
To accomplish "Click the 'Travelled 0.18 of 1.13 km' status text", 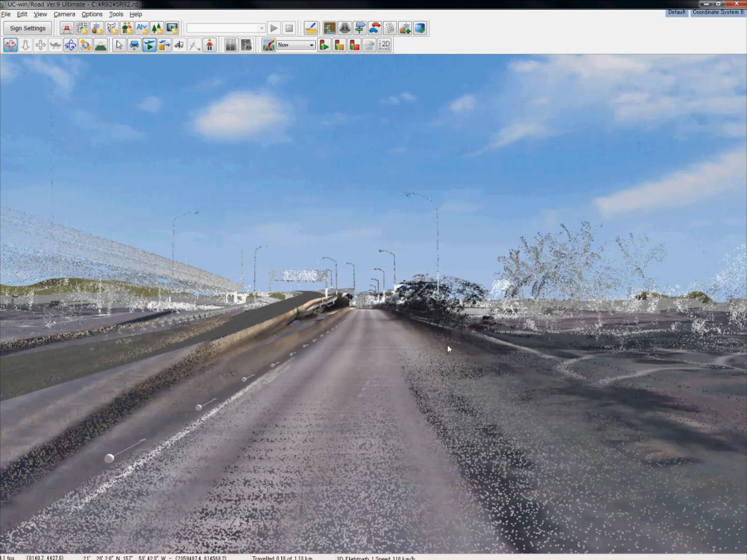I will (x=282, y=558).
